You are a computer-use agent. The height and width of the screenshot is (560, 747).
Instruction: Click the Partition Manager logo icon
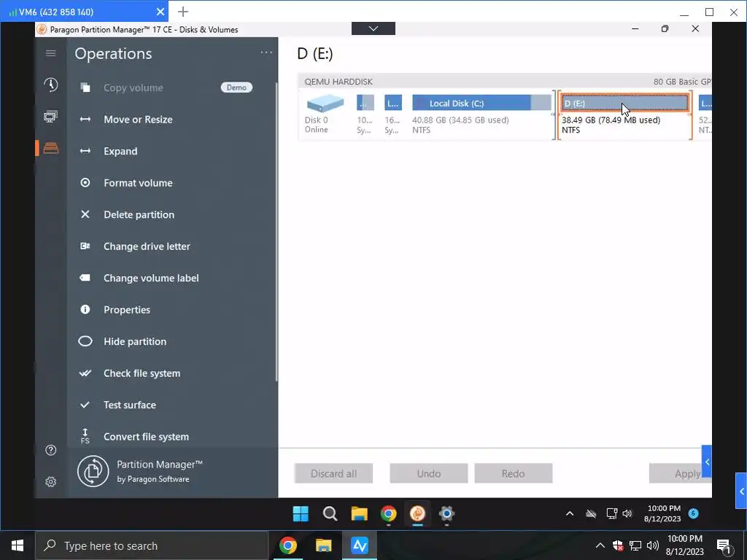tap(93, 472)
